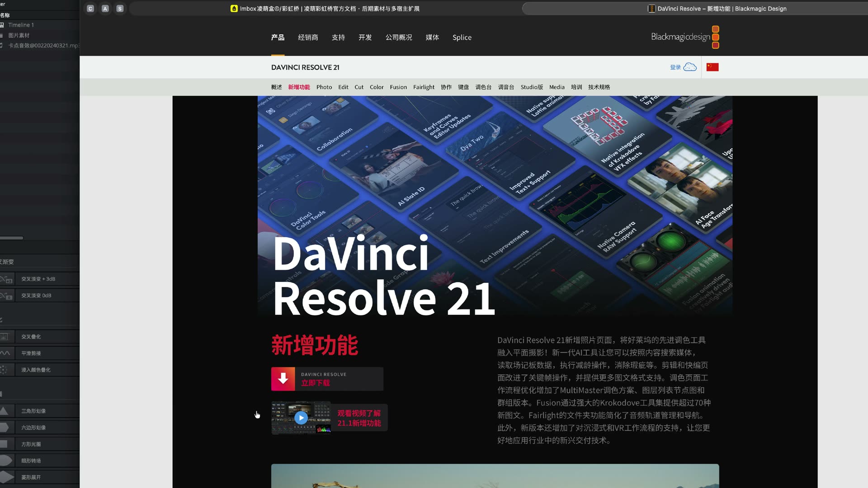Open the Splice menu item
This screenshot has width=868, height=488.
(462, 38)
